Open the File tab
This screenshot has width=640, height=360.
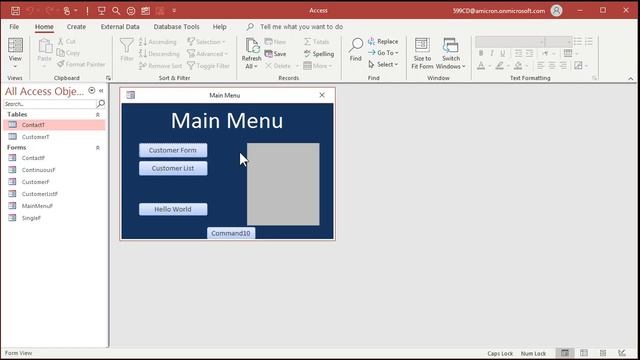(x=14, y=27)
